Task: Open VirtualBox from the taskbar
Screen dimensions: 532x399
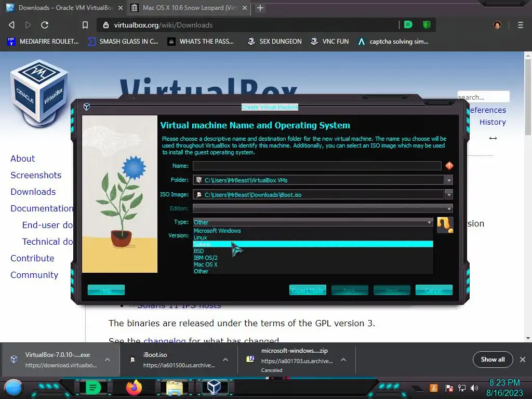Action: click(214, 388)
